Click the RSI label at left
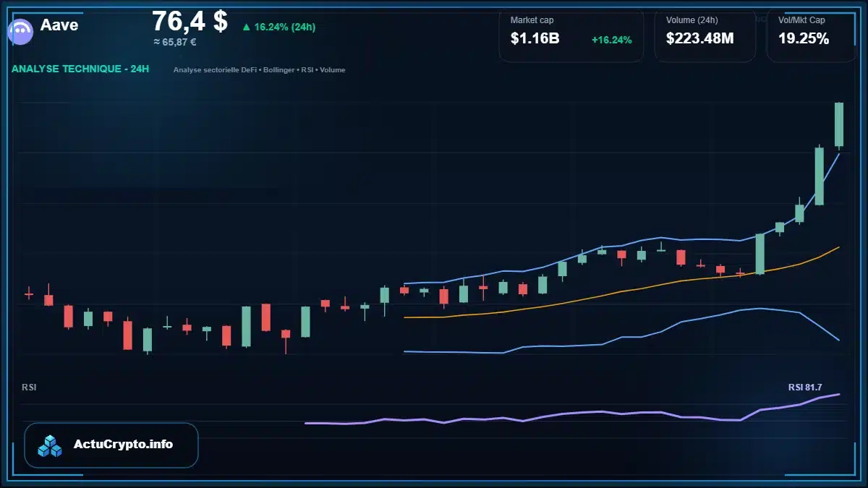Screen dimensions: 868x488 (x=29, y=388)
